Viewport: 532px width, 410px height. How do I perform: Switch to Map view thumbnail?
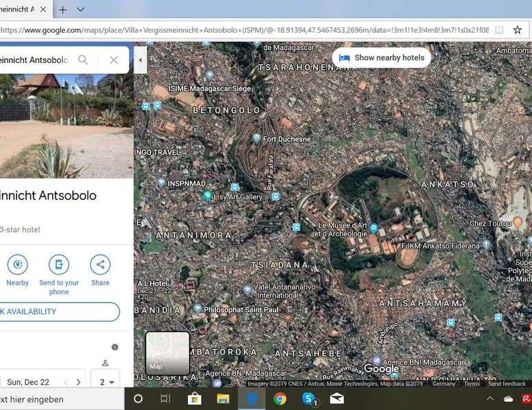coord(168,353)
